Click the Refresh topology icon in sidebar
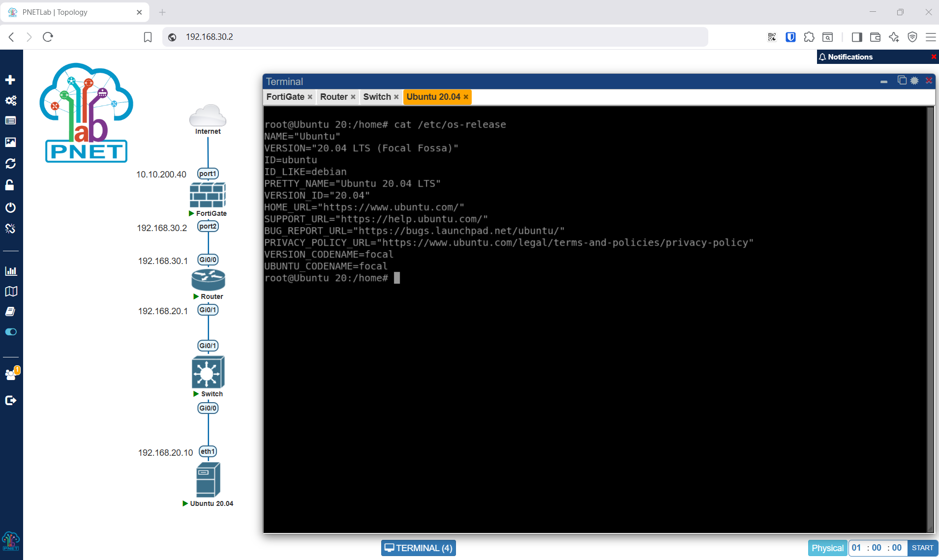This screenshot has width=939, height=560. pos(10,163)
